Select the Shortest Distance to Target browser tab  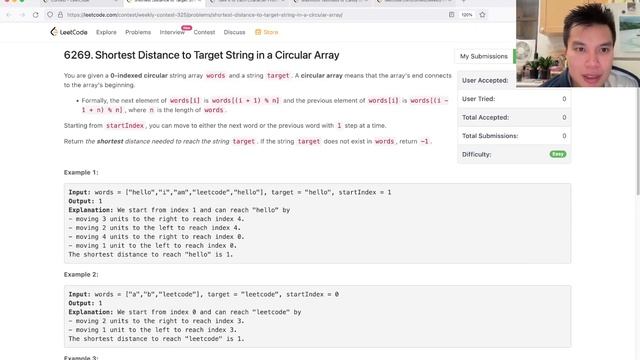pos(163,2)
